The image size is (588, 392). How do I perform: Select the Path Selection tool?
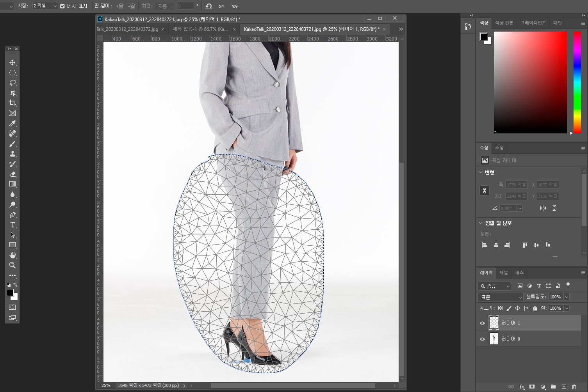(x=12, y=235)
